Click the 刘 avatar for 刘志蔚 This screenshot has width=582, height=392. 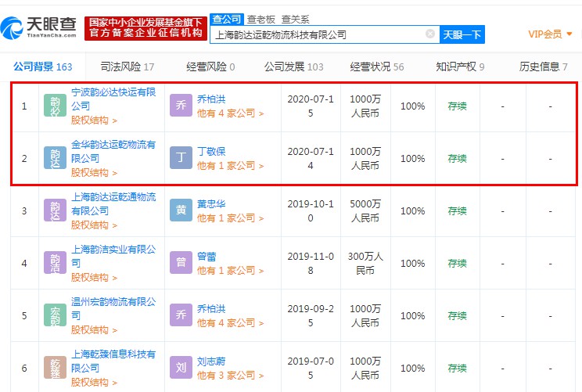coord(181,368)
